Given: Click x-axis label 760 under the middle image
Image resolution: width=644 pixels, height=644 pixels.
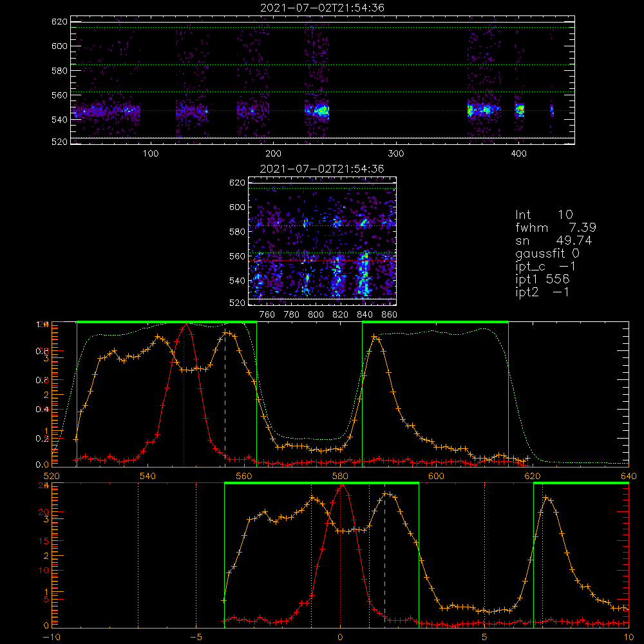Looking at the screenshot, I should click(x=267, y=315).
